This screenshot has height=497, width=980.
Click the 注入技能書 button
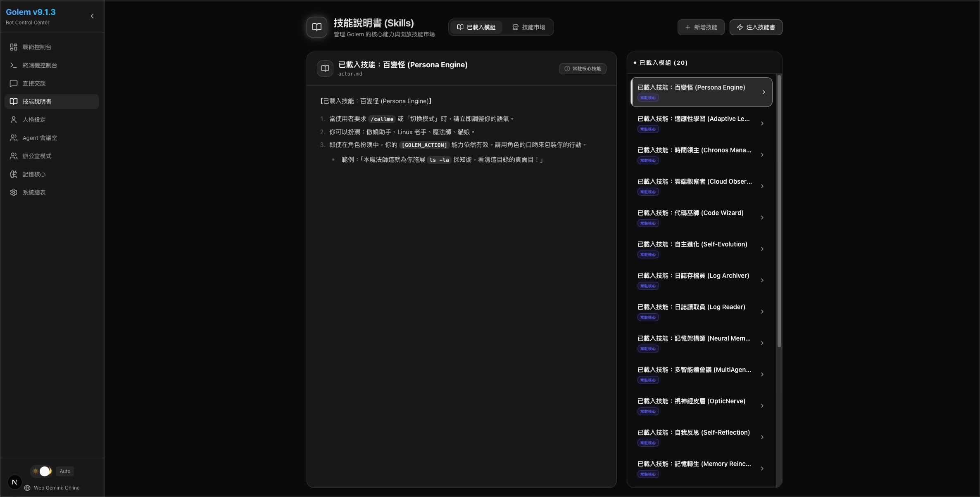coord(756,27)
